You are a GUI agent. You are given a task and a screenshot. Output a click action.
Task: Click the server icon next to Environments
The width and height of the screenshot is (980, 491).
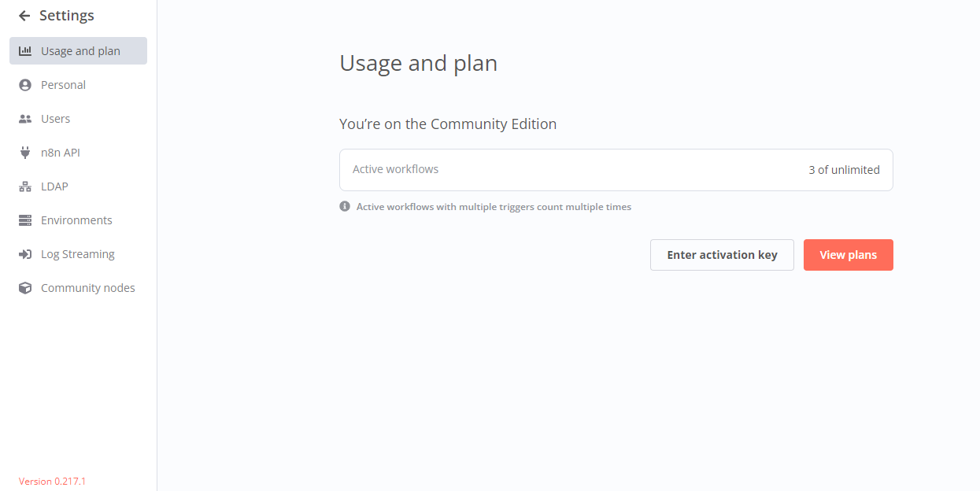(x=25, y=220)
